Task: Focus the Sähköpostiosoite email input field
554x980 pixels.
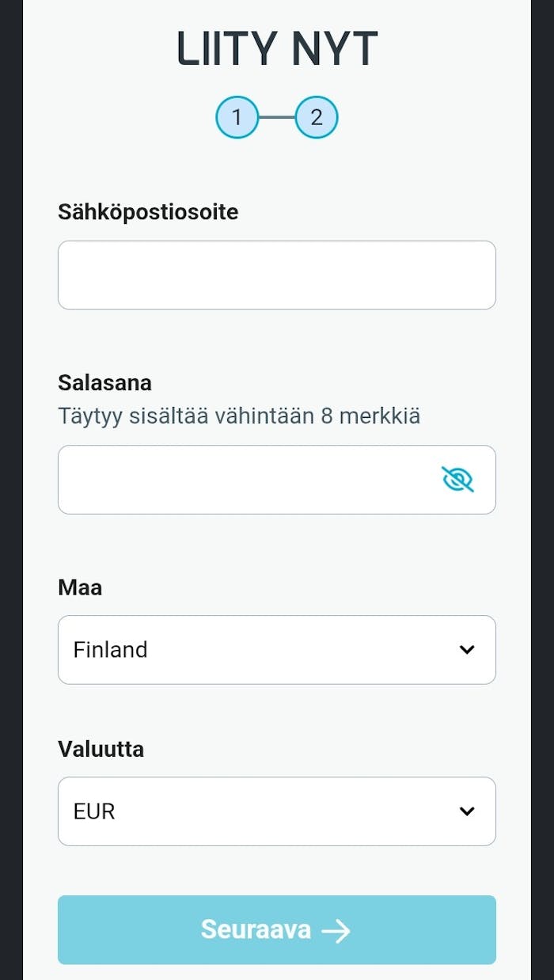Action: [276, 275]
